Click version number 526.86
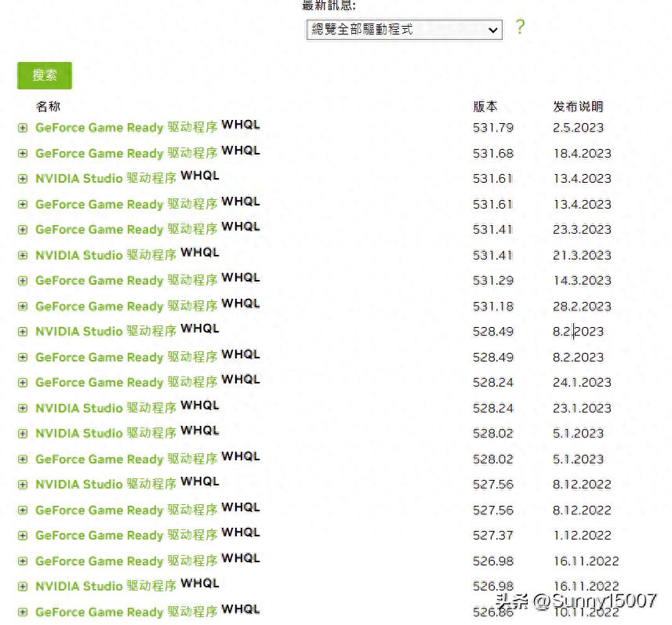 [493, 612]
